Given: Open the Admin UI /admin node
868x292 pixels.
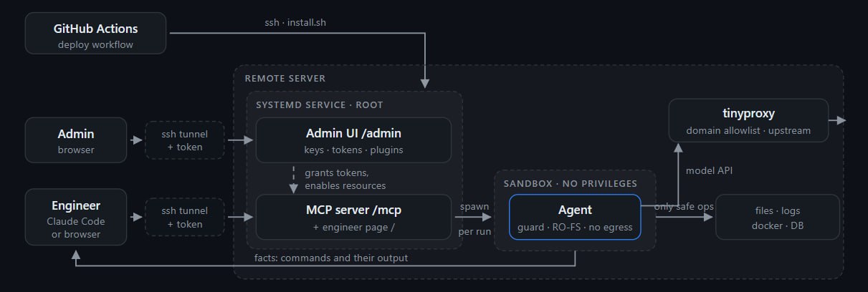Looking at the screenshot, I should pos(353,140).
